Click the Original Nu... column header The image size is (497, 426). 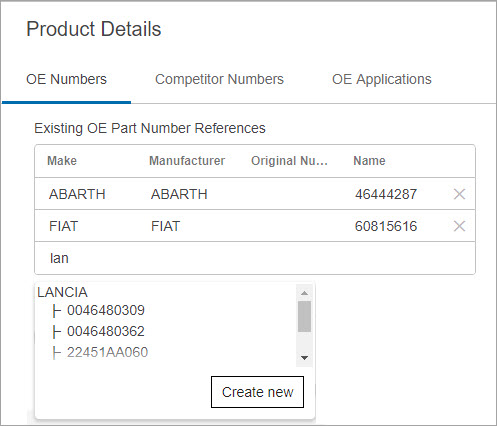pyautogui.click(x=289, y=161)
